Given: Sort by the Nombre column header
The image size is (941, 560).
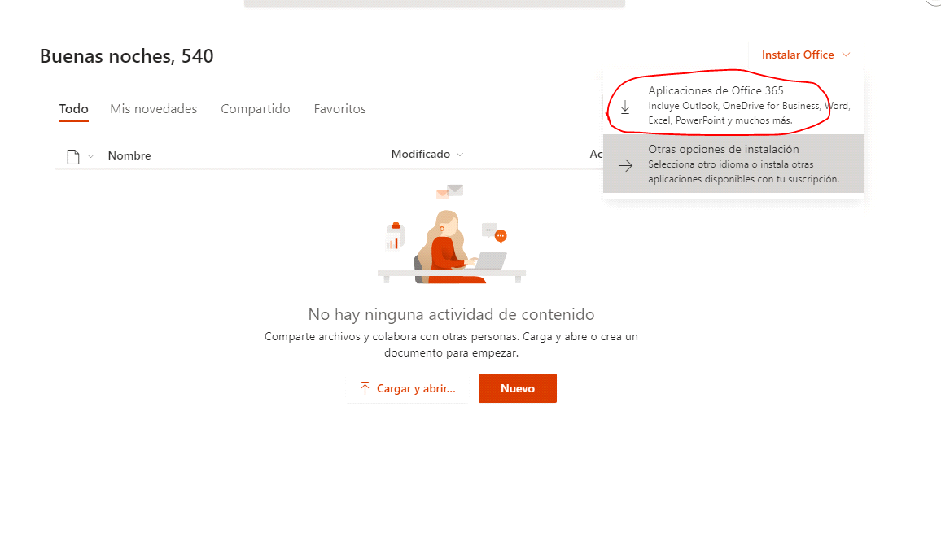Looking at the screenshot, I should pos(129,156).
